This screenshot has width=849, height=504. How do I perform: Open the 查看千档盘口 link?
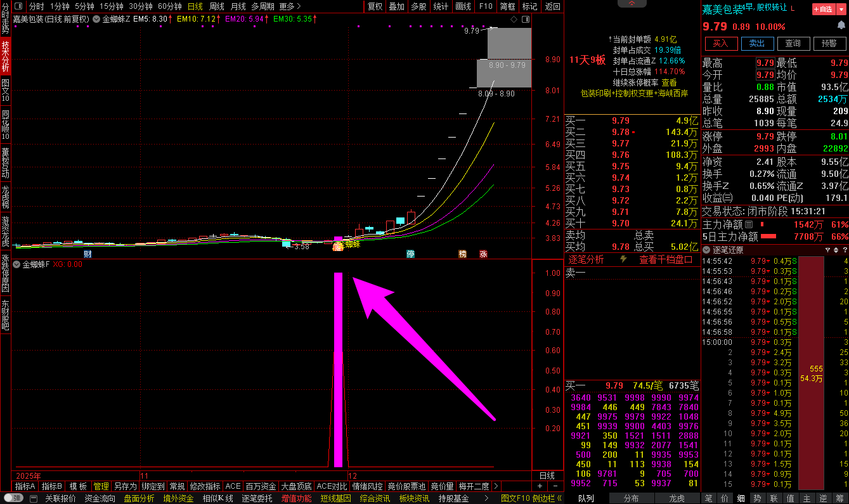point(666,259)
